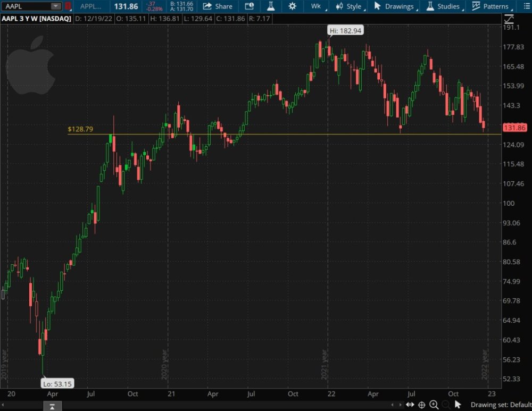Click the zoom in magnifier icon
This screenshot has height=411, width=532.
tap(434, 405)
